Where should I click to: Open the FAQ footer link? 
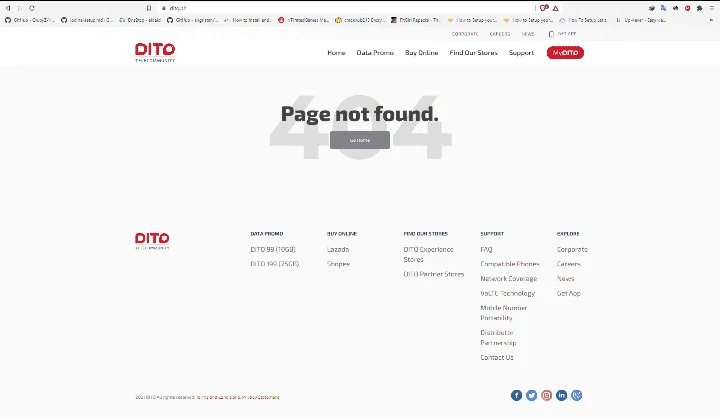click(x=486, y=249)
